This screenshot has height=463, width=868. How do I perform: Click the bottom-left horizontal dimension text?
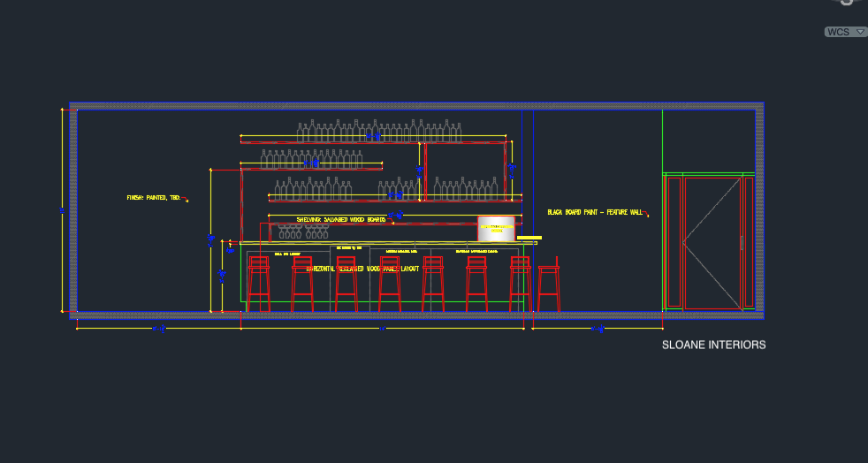point(159,329)
